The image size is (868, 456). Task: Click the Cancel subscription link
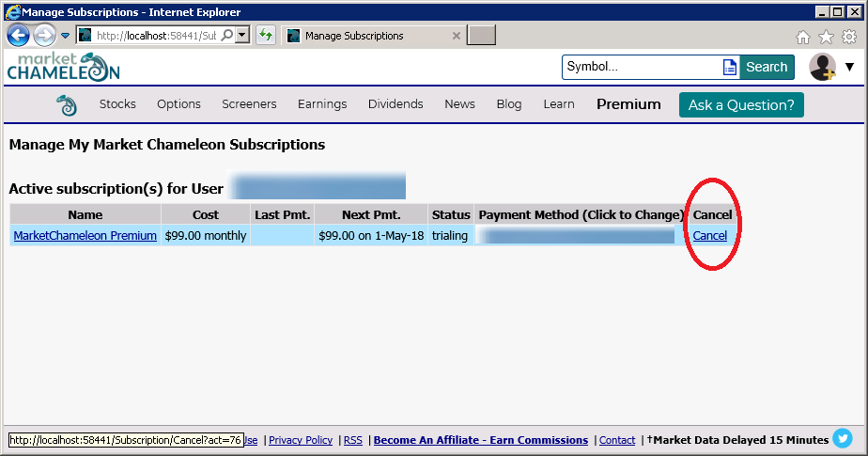(709, 235)
